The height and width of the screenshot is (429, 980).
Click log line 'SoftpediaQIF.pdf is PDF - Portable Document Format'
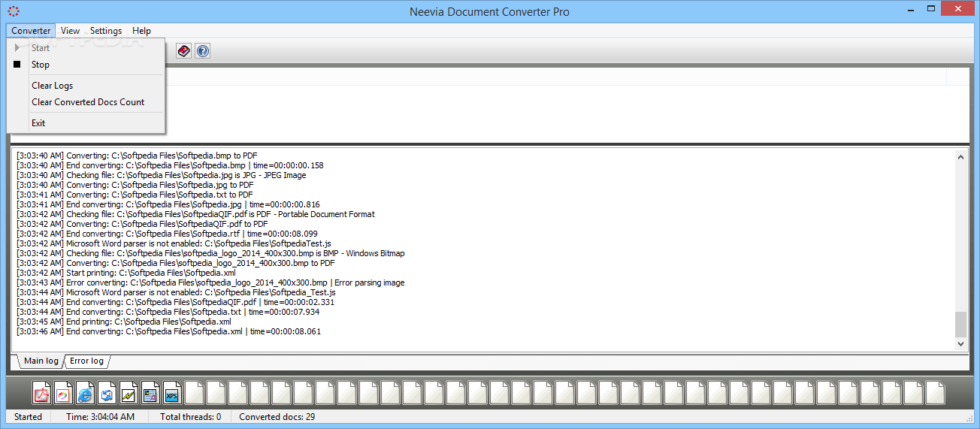(x=195, y=214)
